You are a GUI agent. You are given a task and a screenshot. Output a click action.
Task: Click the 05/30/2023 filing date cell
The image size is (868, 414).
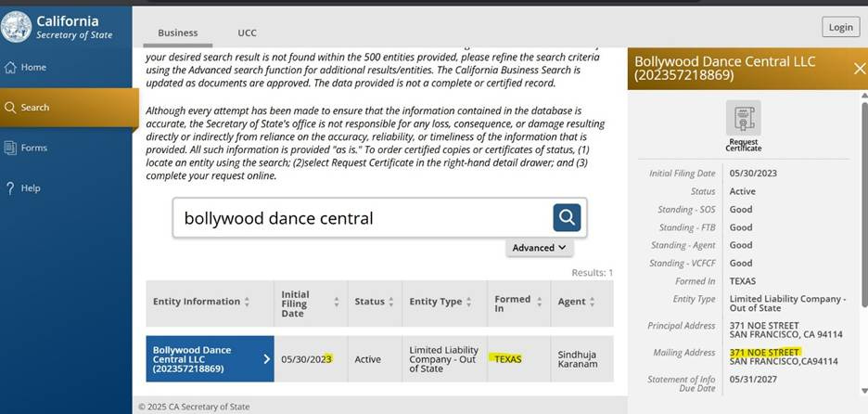(311, 359)
